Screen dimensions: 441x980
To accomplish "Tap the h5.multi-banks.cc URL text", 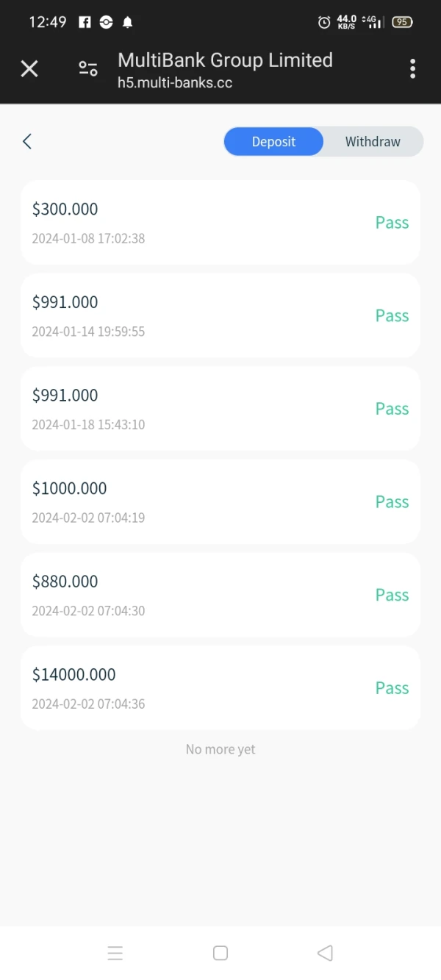I will pos(175,83).
